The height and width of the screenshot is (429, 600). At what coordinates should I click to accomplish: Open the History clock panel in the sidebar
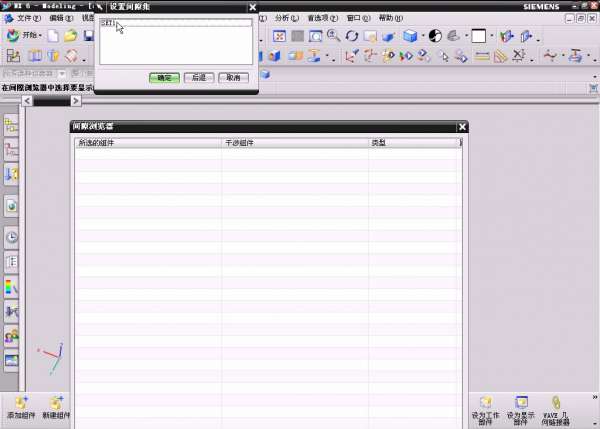[x=12, y=238]
